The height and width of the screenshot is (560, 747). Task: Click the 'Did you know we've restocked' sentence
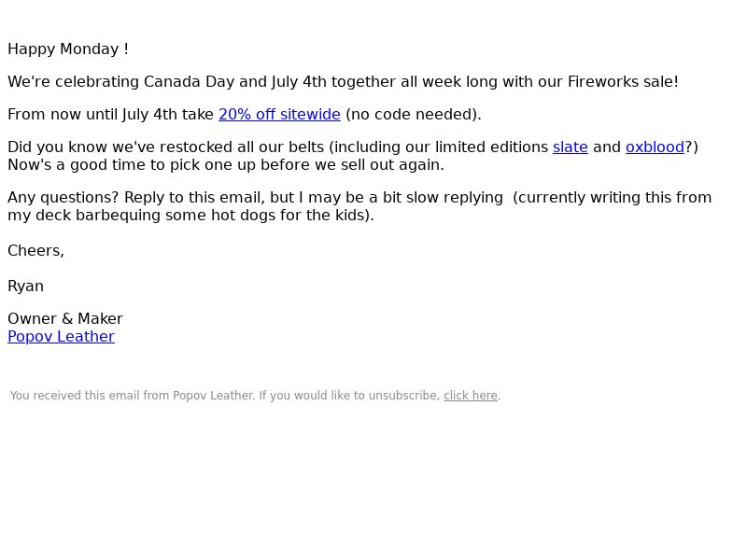pos(119,147)
